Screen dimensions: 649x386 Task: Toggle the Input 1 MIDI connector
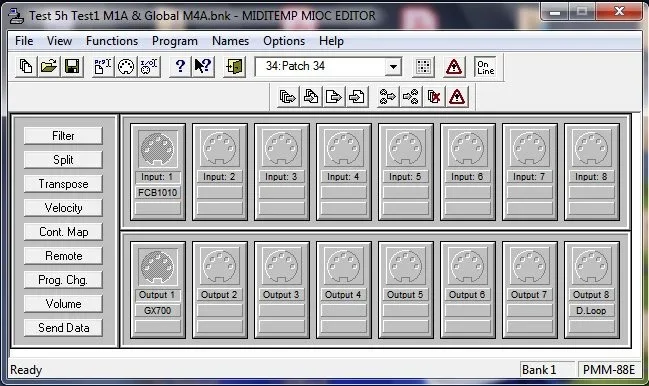pos(158,149)
